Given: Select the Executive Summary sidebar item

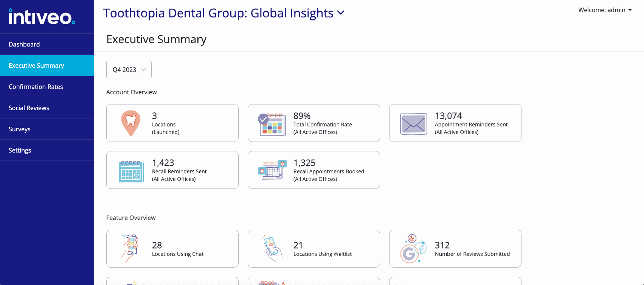Looking at the screenshot, I should point(36,65).
